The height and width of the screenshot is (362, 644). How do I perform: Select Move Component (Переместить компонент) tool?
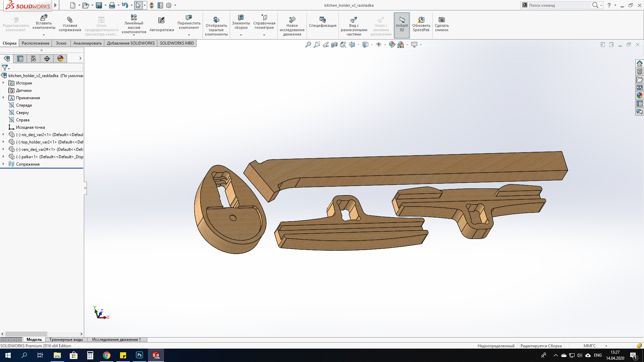pyautogui.click(x=189, y=22)
